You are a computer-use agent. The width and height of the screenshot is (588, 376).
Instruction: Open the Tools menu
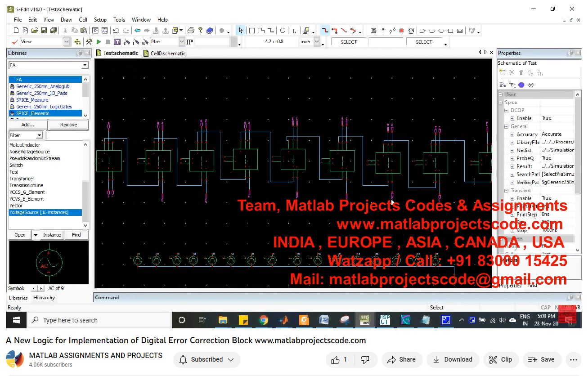tap(119, 20)
